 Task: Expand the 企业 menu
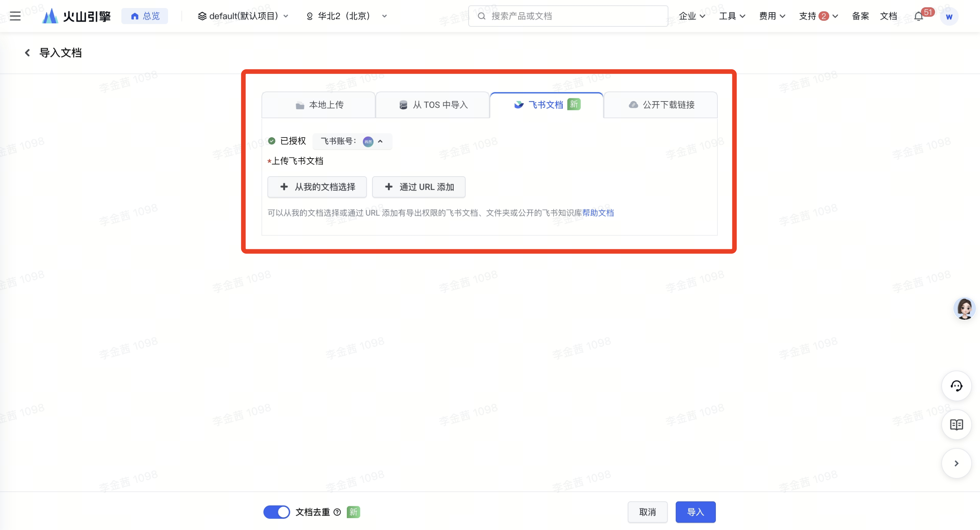pyautogui.click(x=692, y=16)
